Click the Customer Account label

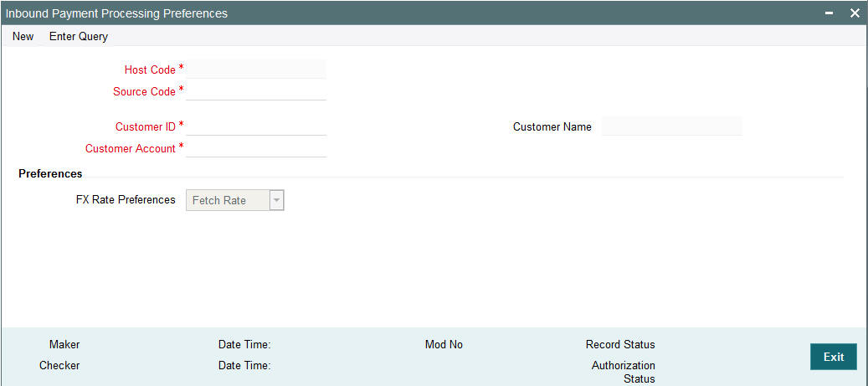[x=131, y=148]
